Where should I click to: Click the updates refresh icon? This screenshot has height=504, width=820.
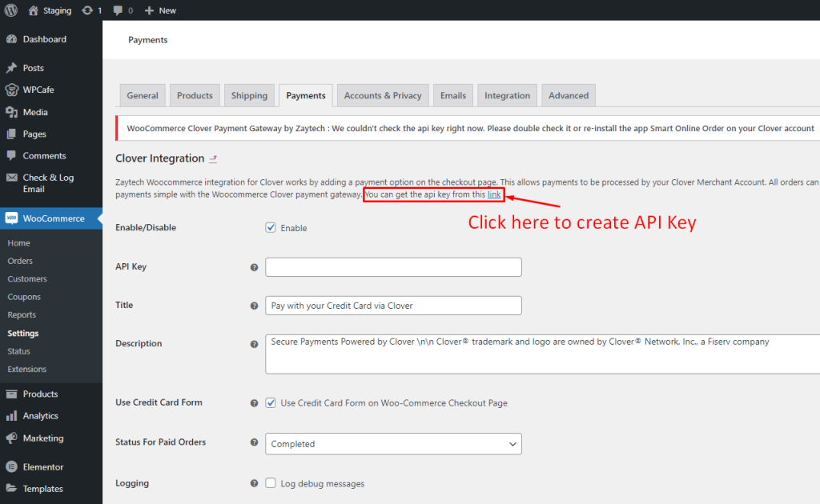86,10
